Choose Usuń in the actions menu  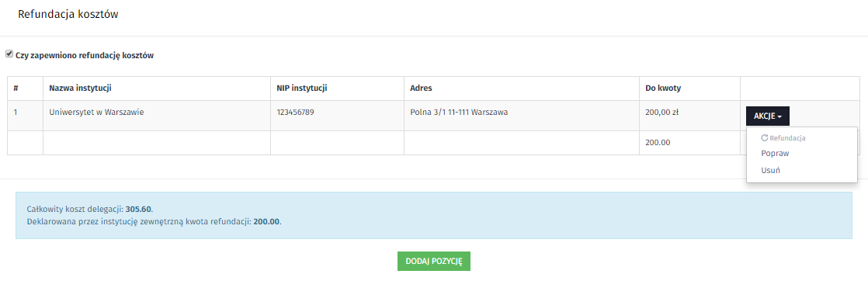(x=771, y=170)
